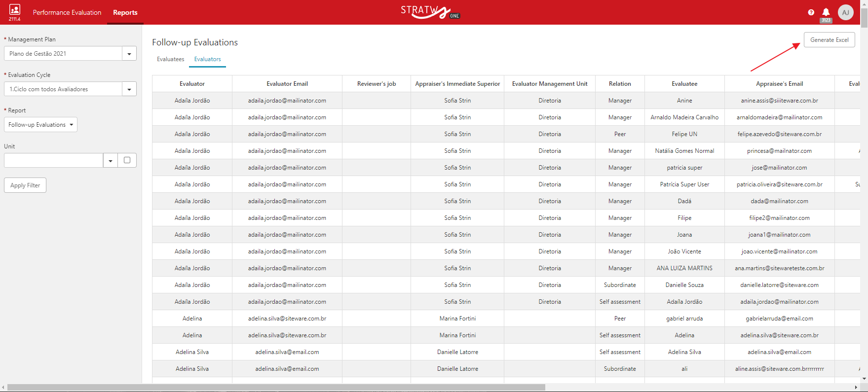Click the Management Plan field Plano de Gestão 2021
Viewport: 868px width, 392px height.
coord(63,54)
